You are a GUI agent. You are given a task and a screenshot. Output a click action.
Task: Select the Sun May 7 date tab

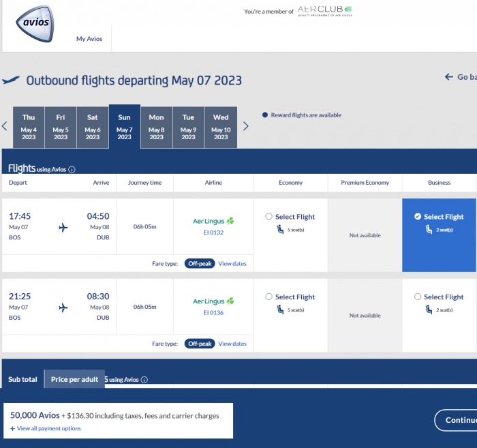125,127
